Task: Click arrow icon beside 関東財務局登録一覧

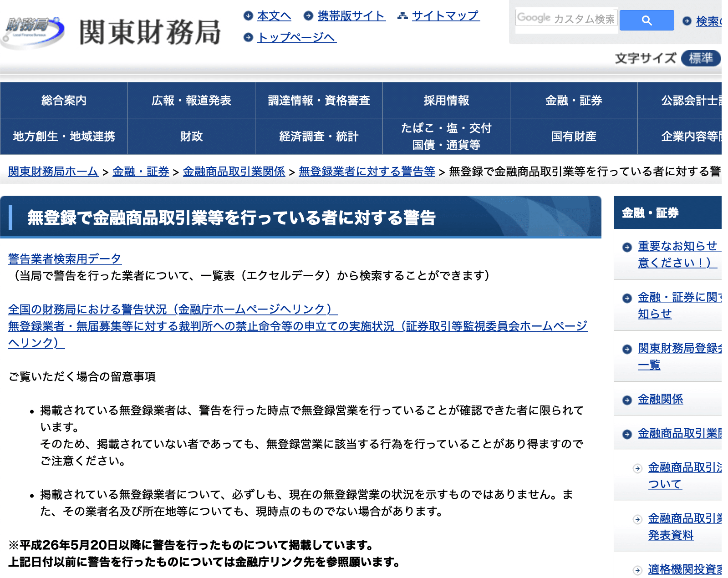Action: point(627,349)
